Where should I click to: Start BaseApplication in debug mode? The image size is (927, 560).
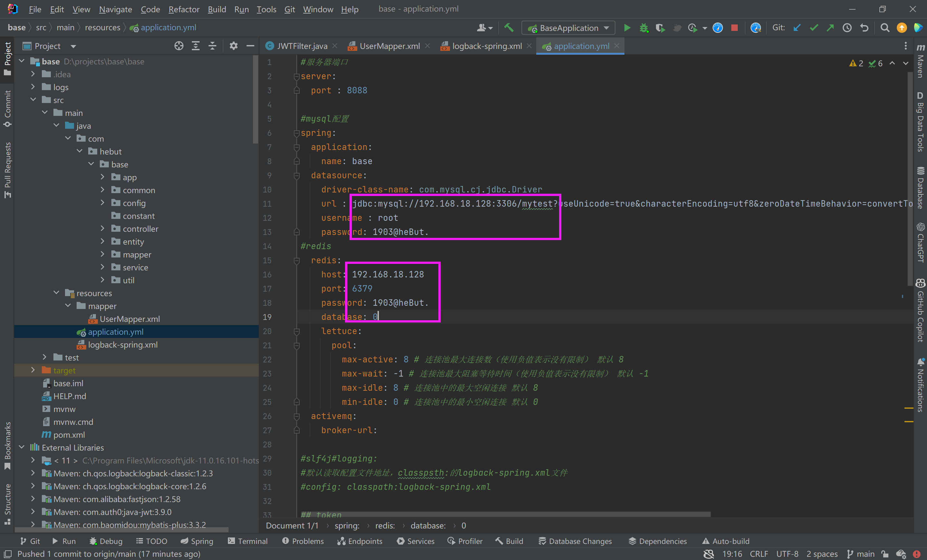tap(644, 27)
